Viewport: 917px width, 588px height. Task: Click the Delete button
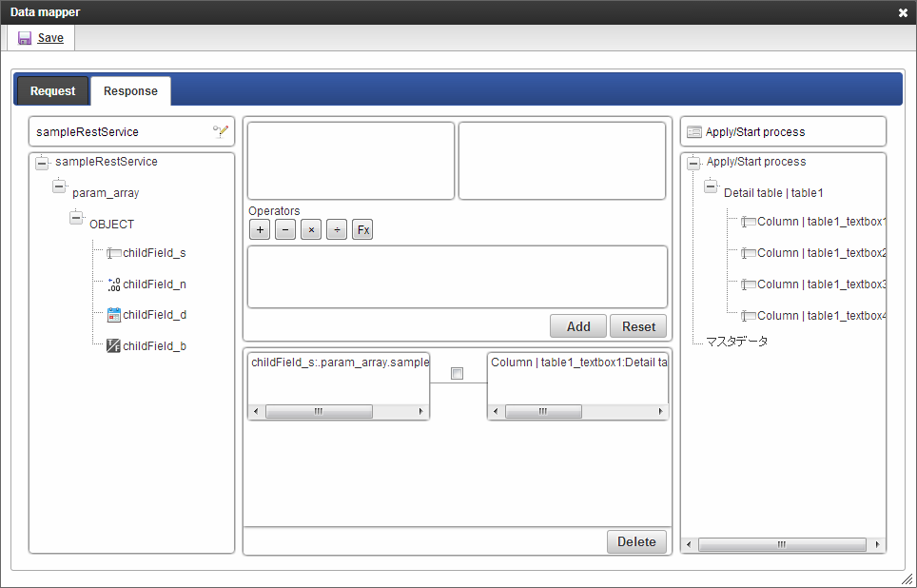pos(636,541)
